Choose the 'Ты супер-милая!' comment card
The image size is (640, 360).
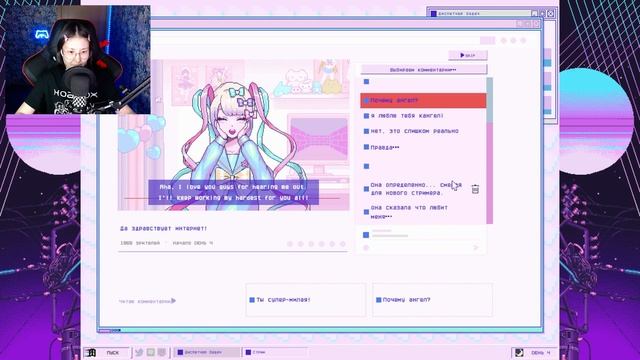pyautogui.click(x=306, y=300)
